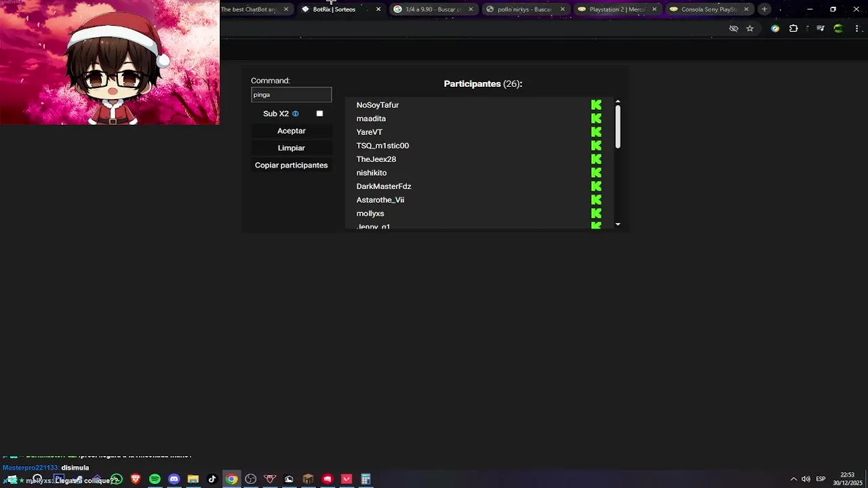This screenshot has width=868, height=488.
Task: Click the participants list scrollbar thumb
Action: point(618,127)
